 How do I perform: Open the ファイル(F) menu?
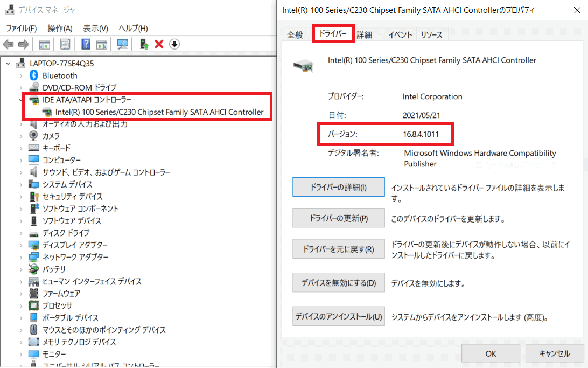tap(22, 29)
